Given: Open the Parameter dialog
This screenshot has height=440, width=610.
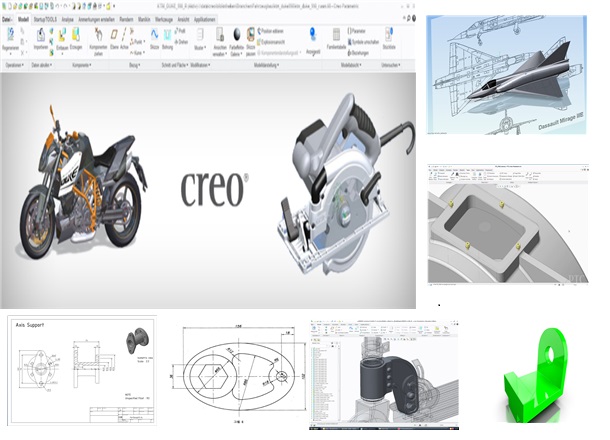Looking at the screenshot, I should point(356,31).
